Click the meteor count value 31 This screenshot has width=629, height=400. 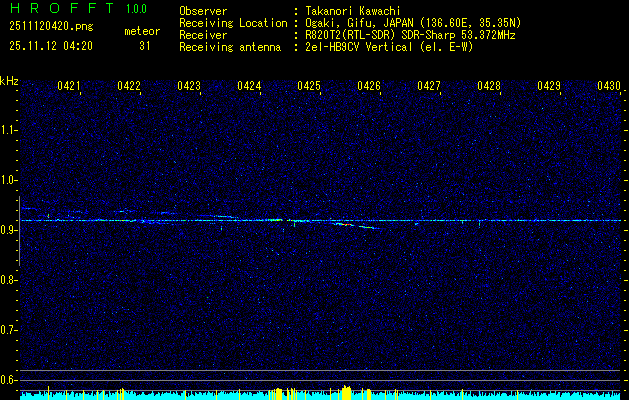coord(144,45)
